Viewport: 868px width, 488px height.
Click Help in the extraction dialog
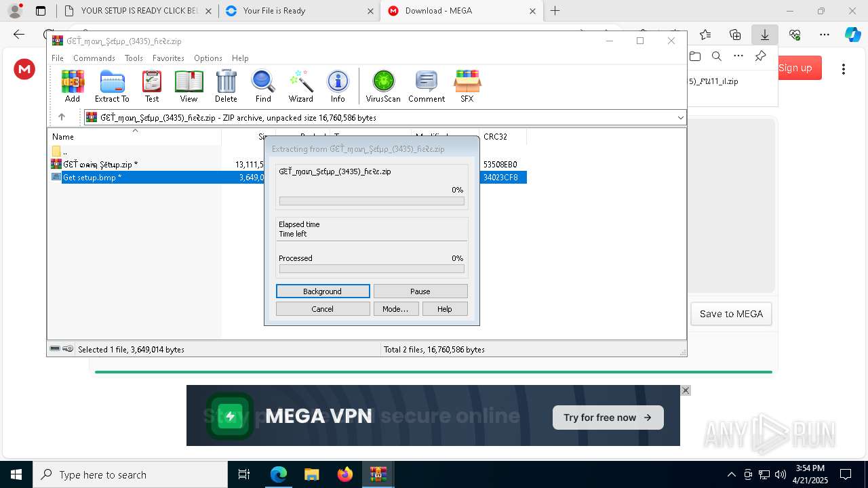click(445, 309)
